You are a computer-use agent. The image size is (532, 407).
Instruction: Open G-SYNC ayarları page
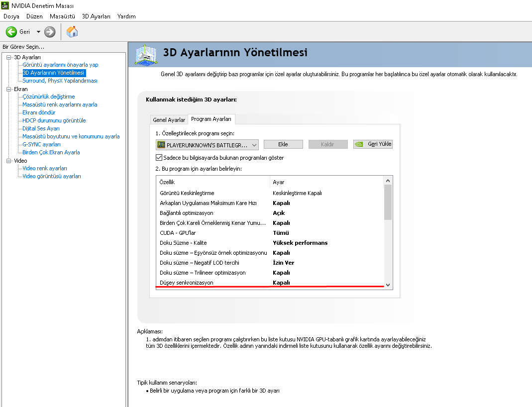tap(41, 144)
